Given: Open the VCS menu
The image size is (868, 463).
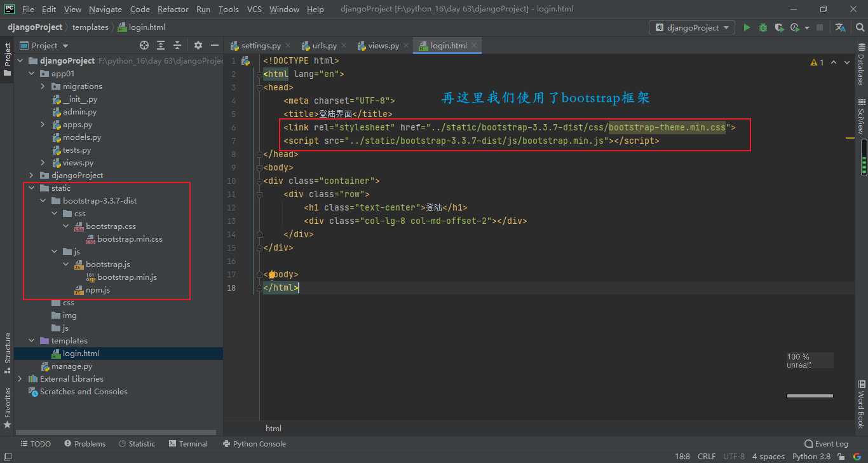Looking at the screenshot, I should tap(254, 9).
